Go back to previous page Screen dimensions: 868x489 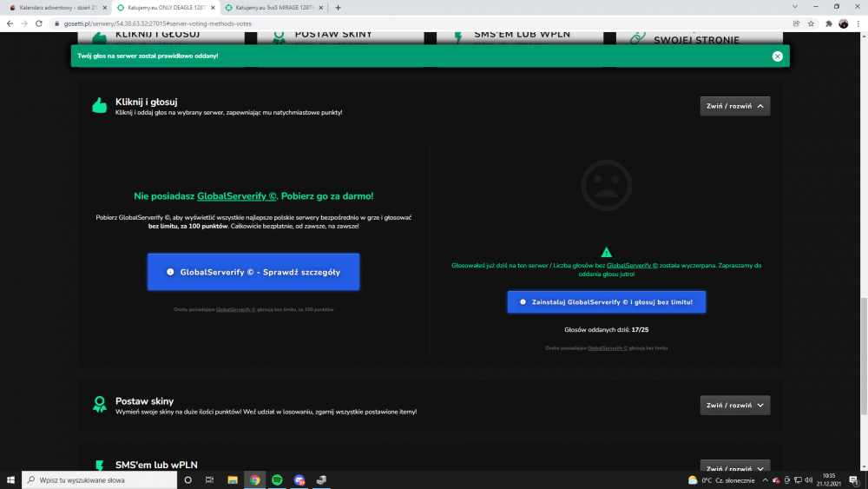pyautogui.click(x=10, y=23)
